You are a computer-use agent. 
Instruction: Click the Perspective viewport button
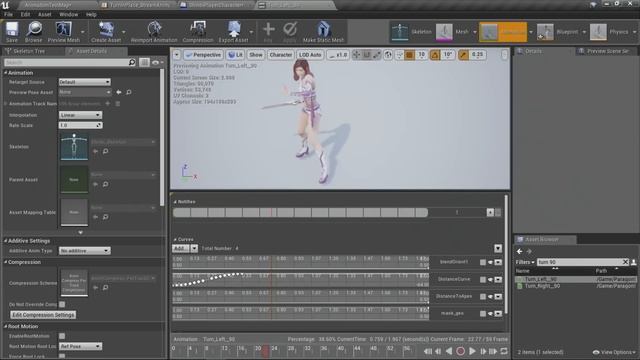tap(203, 55)
